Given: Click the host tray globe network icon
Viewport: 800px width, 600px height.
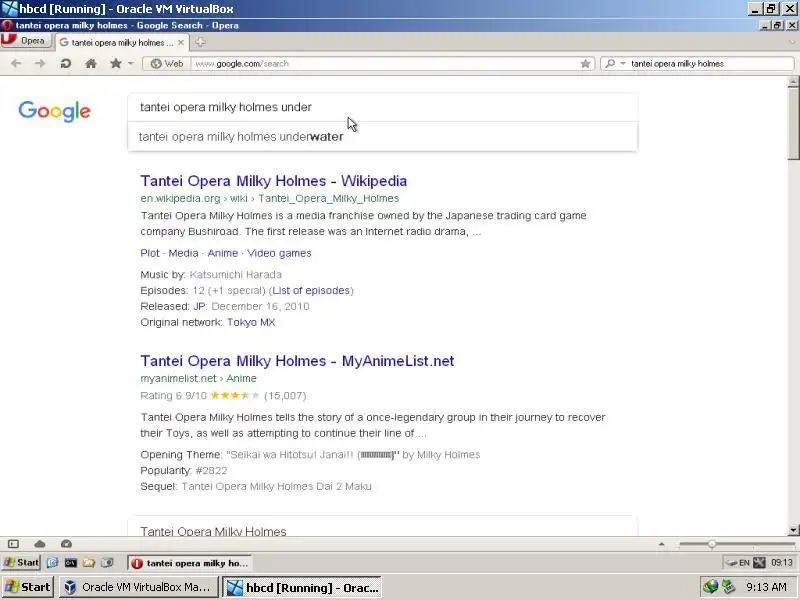Looking at the screenshot, I should (x=710, y=587).
